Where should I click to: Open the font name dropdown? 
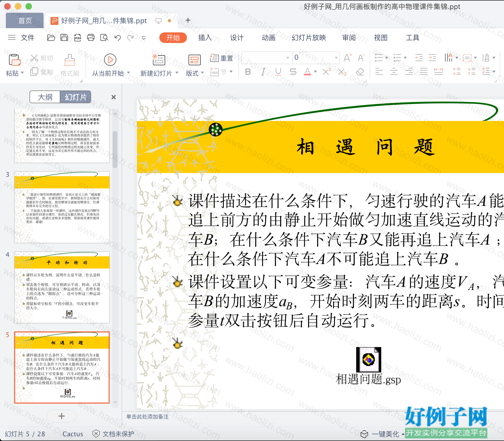pos(288,58)
